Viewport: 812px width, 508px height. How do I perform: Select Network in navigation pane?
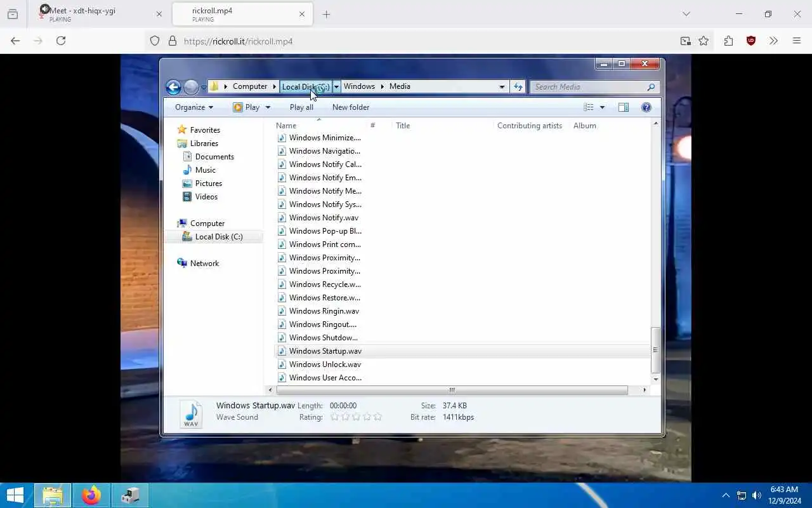click(204, 263)
